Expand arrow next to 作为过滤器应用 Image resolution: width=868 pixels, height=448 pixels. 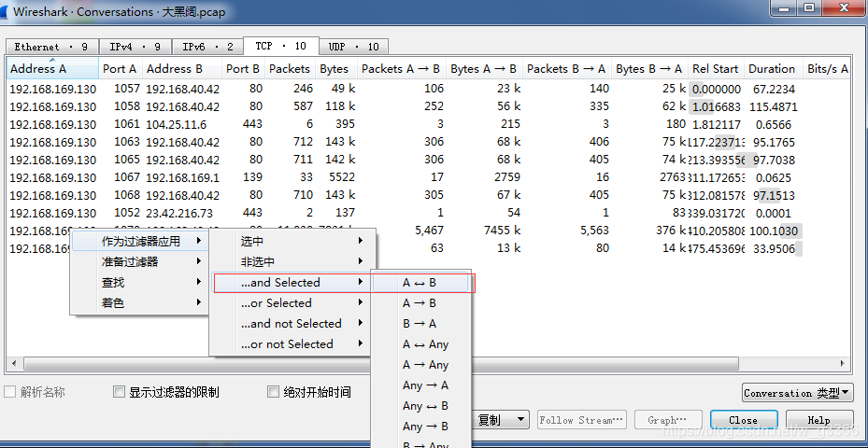(x=199, y=241)
